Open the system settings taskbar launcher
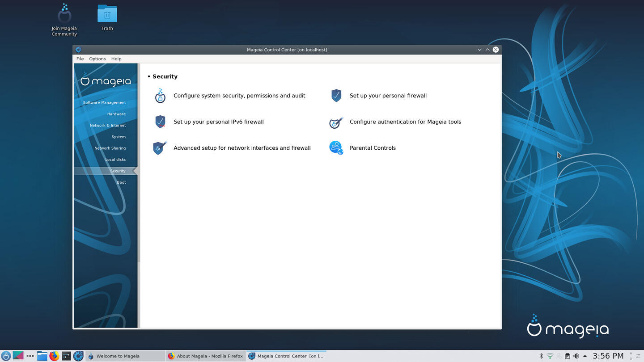This screenshot has height=362, width=644. [x=66, y=356]
